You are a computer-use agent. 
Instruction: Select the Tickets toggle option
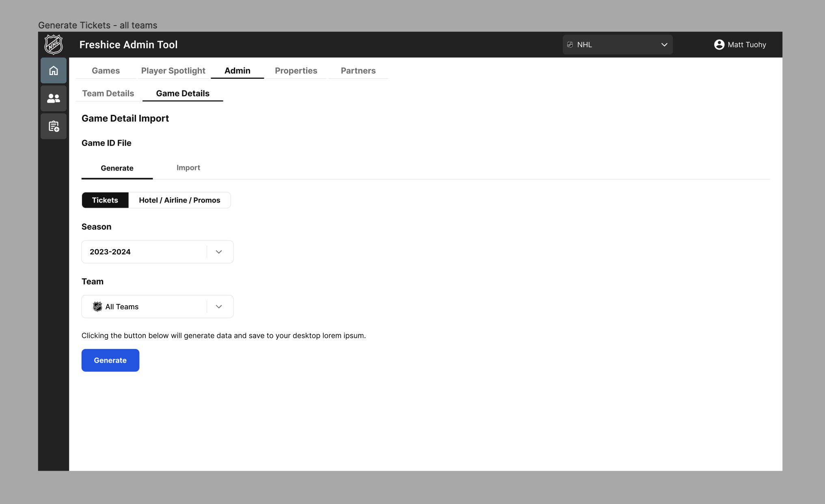(105, 200)
